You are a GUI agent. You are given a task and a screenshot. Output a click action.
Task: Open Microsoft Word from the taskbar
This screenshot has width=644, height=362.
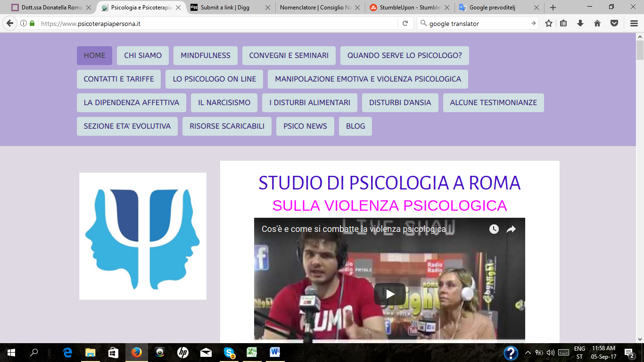[275, 353]
